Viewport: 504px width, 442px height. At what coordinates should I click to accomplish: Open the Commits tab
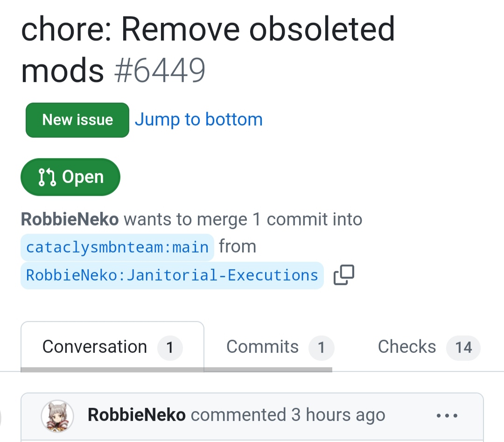tap(262, 347)
